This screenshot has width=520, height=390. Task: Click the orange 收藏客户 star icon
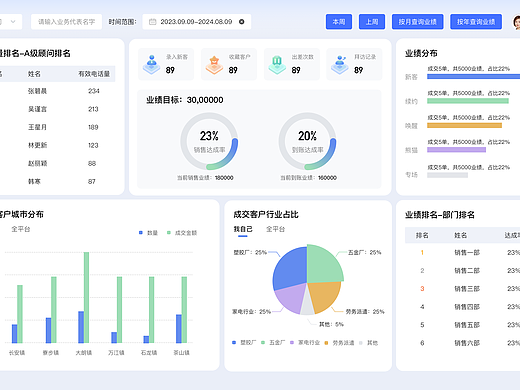(214, 65)
